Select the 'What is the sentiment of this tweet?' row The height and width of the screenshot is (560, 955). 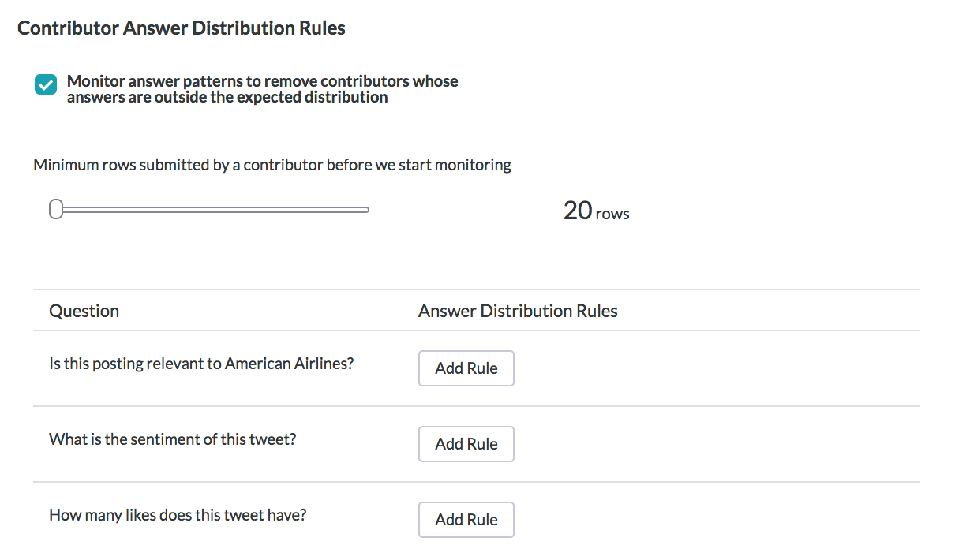tap(477, 444)
